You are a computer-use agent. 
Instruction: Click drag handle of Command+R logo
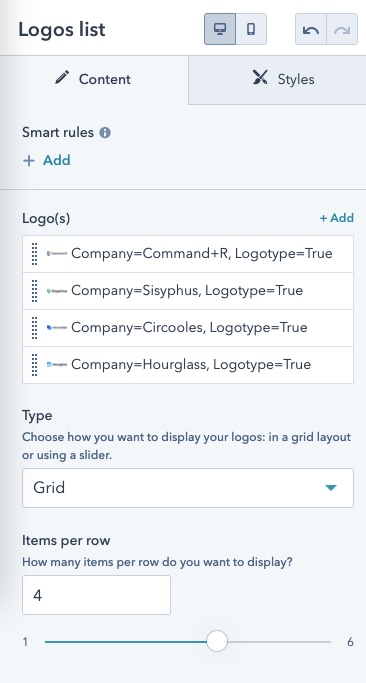tap(35, 254)
